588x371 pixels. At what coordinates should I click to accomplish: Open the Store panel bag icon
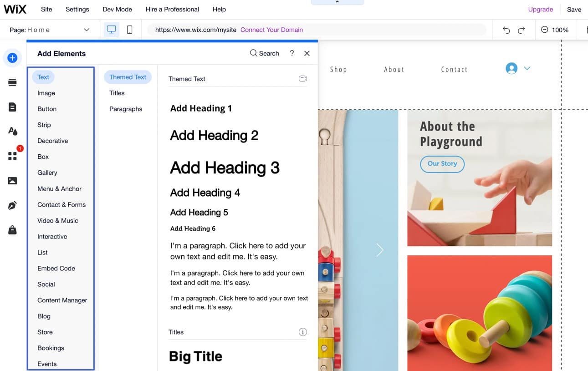[12, 230]
